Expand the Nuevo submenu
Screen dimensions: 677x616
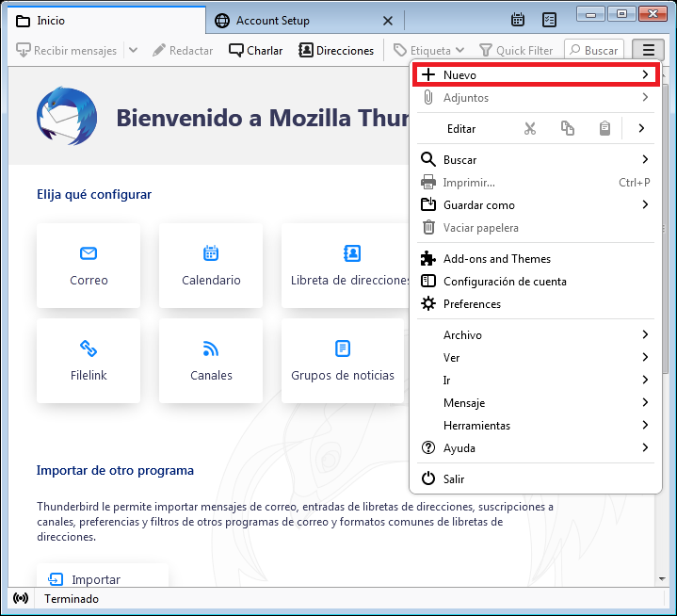[536, 74]
